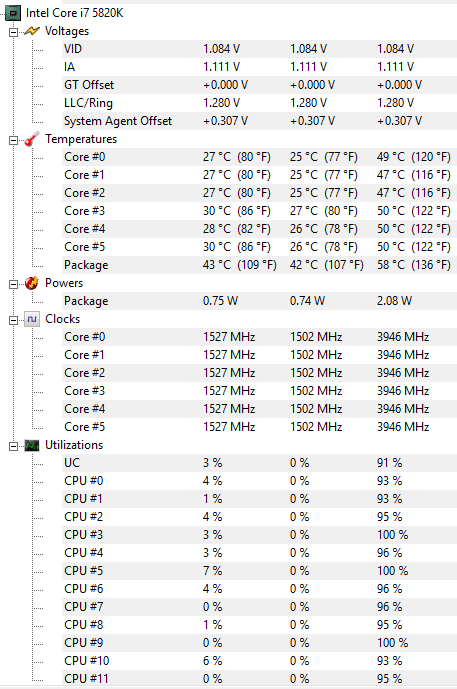Select the System Agent Offset row
457x689 pixels.
[x=259, y=121]
